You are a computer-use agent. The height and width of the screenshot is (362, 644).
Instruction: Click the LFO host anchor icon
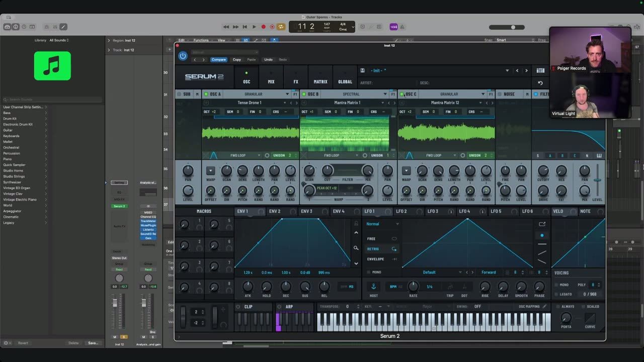pos(373,287)
